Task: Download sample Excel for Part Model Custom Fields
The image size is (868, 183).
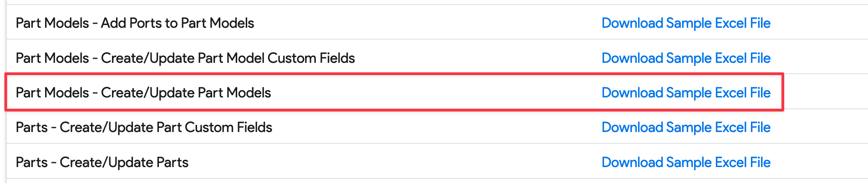Action: [x=685, y=58]
